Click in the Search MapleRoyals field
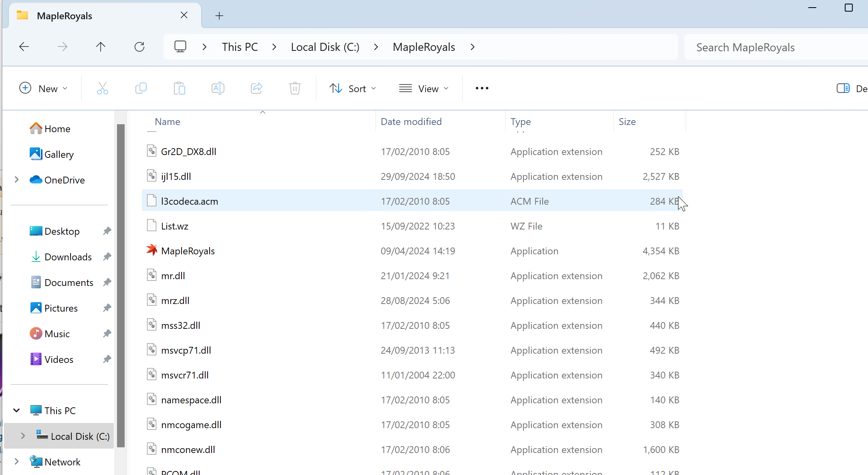The height and width of the screenshot is (475, 868). pos(776,47)
